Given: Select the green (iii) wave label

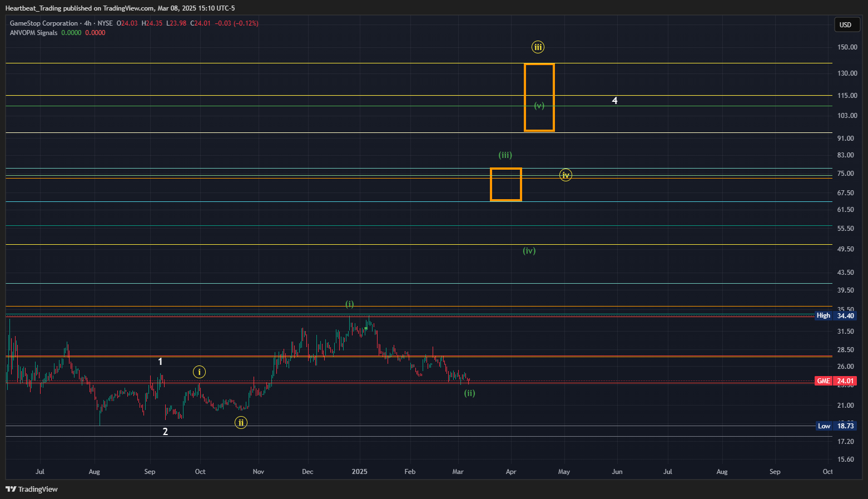Looking at the screenshot, I should coord(505,155).
